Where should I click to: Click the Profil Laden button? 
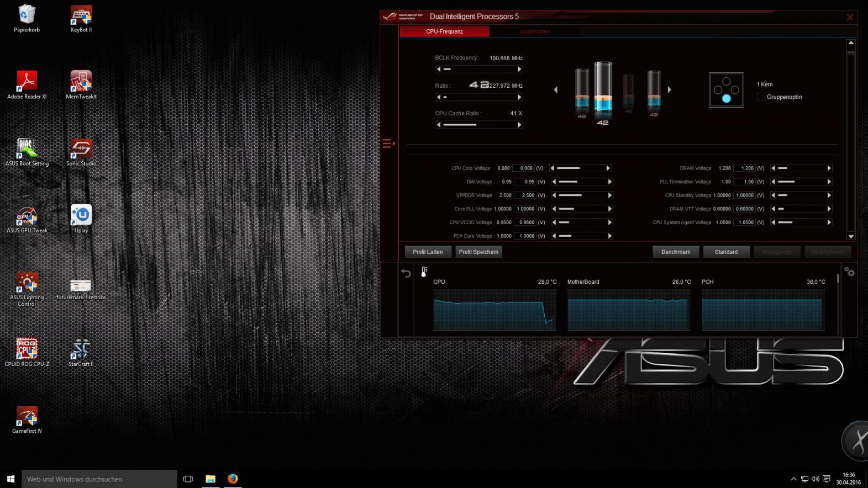tap(428, 252)
